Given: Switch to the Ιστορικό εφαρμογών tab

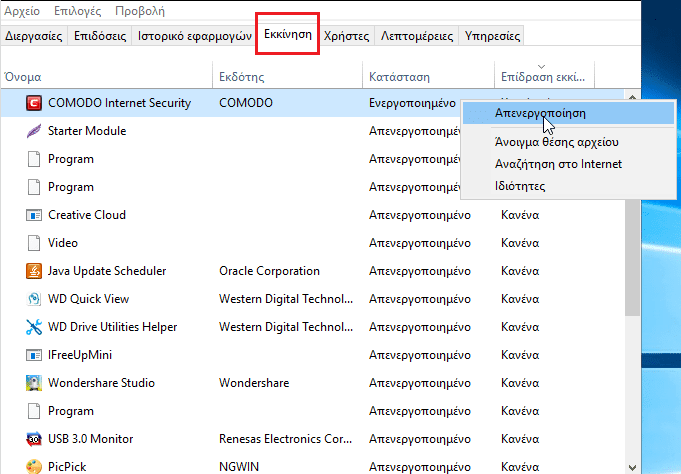Looking at the screenshot, I should (x=195, y=36).
